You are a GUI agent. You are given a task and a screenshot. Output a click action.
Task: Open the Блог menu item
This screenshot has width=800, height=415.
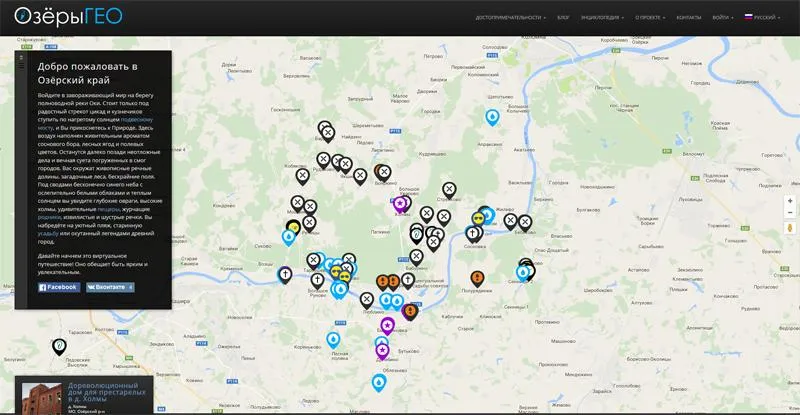[x=563, y=17]
